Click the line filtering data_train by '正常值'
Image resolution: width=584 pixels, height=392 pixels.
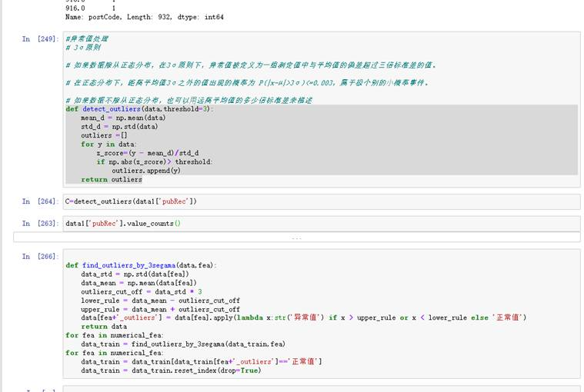point(202,361)
